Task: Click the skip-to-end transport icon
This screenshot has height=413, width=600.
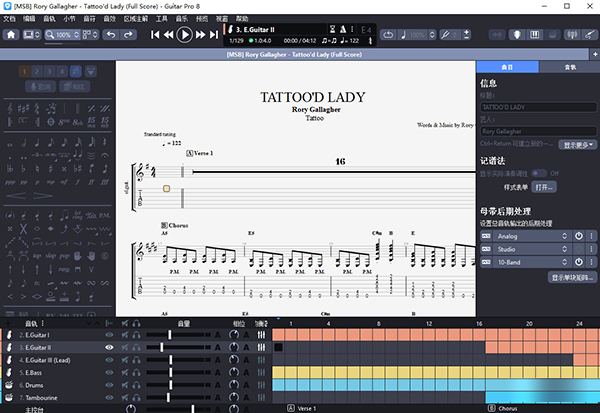Action: point(213,35)
